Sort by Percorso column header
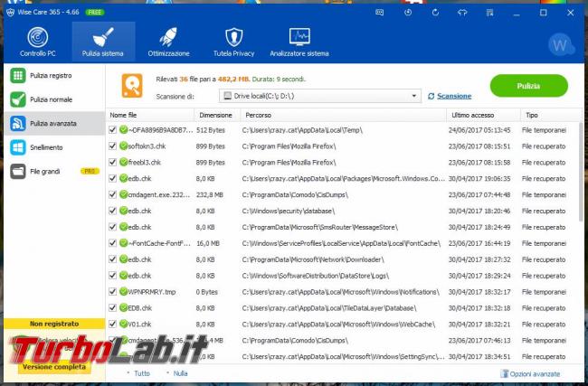 coord(344,115)
